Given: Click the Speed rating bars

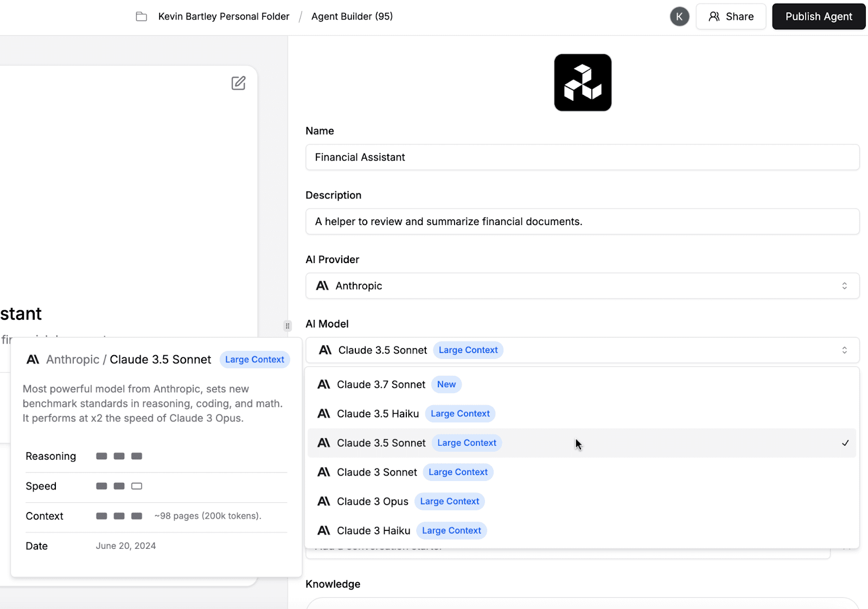Looking at the screenshot, I should point(119,486).
